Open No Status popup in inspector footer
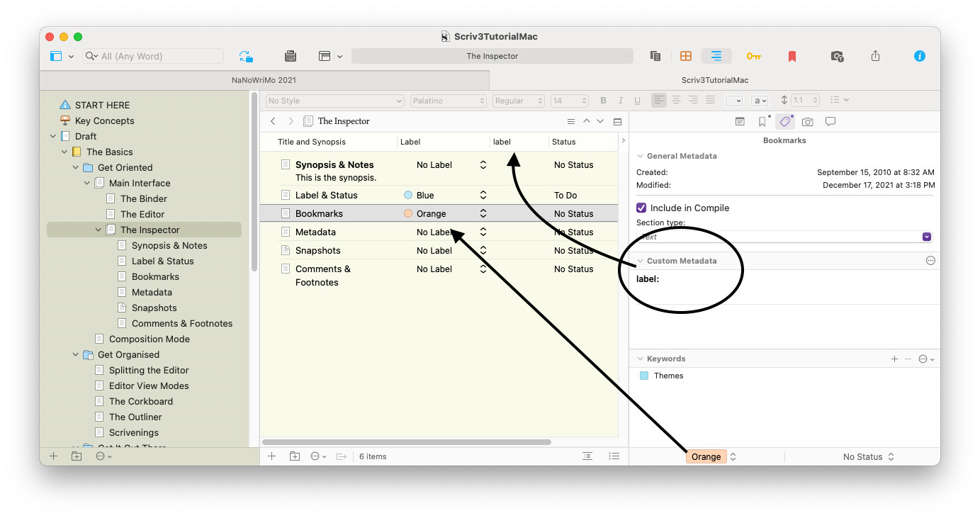 (868, 457)
